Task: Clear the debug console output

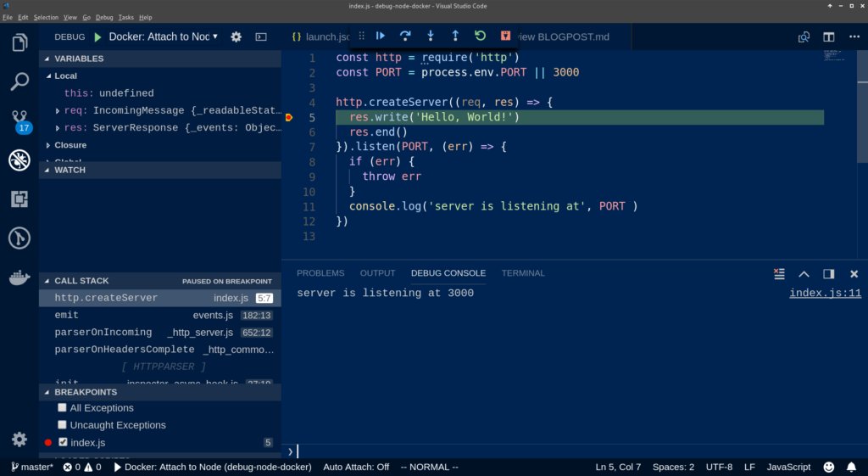Action: pos(780,274)
